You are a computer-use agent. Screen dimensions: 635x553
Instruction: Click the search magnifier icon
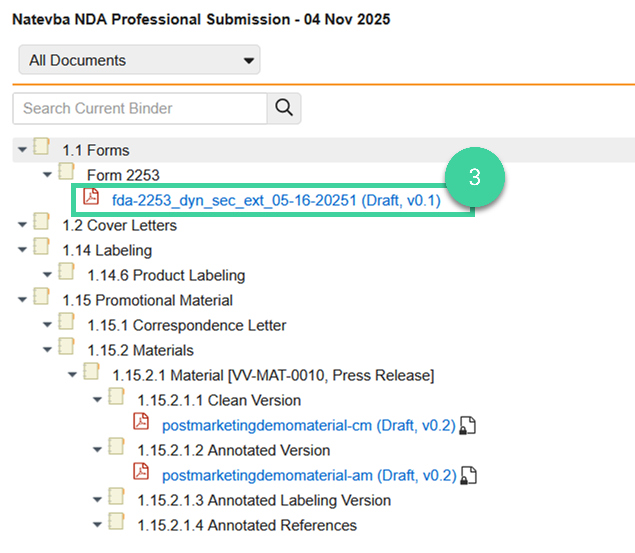284,108
